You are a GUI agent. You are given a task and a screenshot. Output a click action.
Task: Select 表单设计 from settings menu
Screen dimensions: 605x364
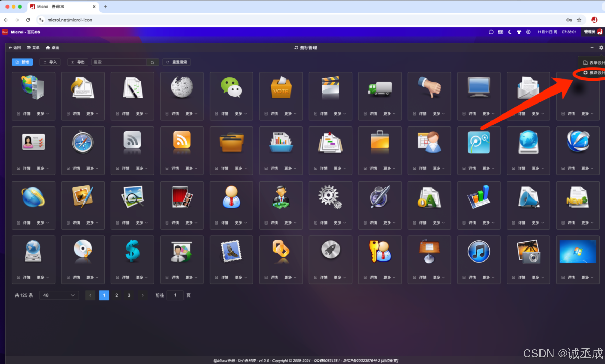(x=594, y=63)
